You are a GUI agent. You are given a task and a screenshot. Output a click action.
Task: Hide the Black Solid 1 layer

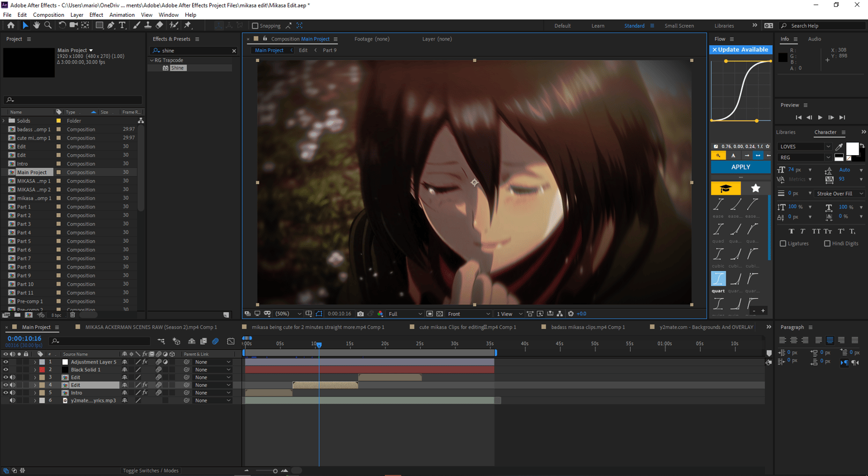pyautogui.click(x=6, y=369)
